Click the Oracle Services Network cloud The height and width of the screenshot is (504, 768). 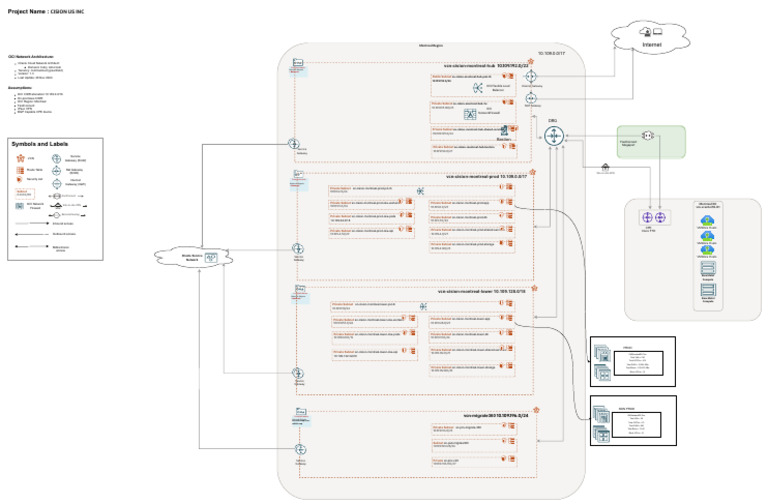(x=193, y=257)
